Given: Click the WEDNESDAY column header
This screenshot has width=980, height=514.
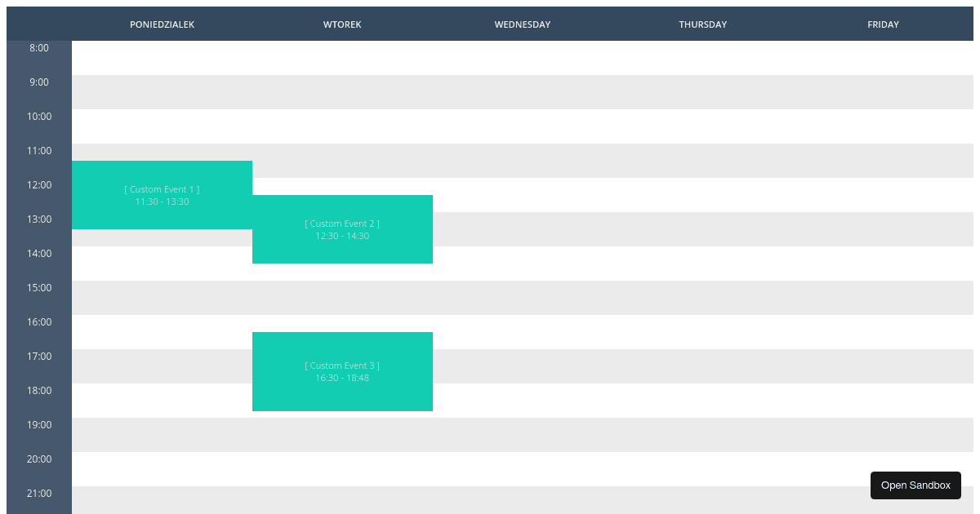Looking at the screenshot, I should click(523, 24).
